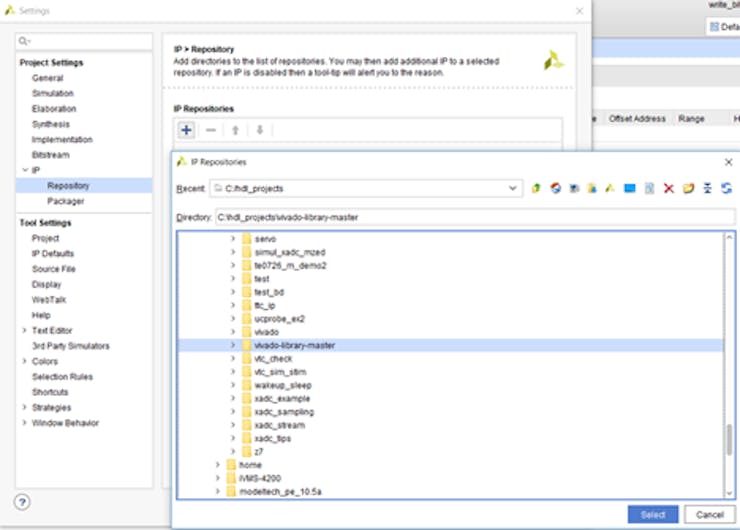The height and width of the screenshot is (530, 740).
Task: Click the red-blue globe toolbar icon
Action: tap(555, 188)
